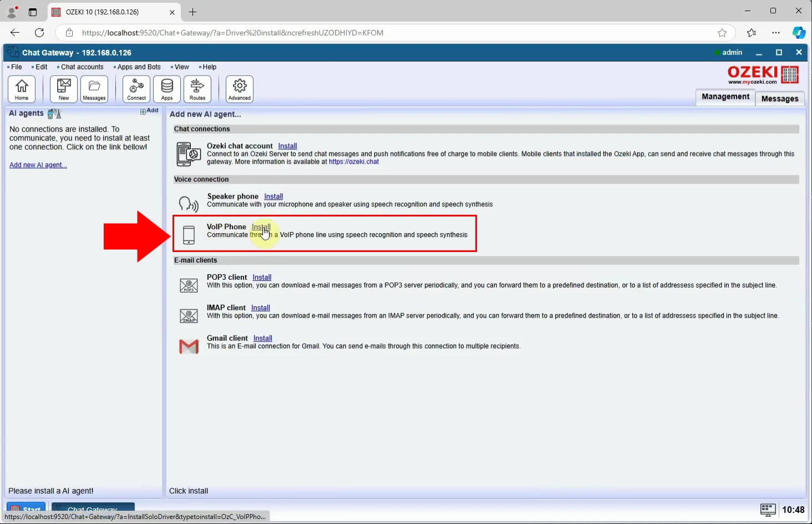
Task: Install the Ozeki chat account
Action: pyautogui.click(x=287, y=146)
